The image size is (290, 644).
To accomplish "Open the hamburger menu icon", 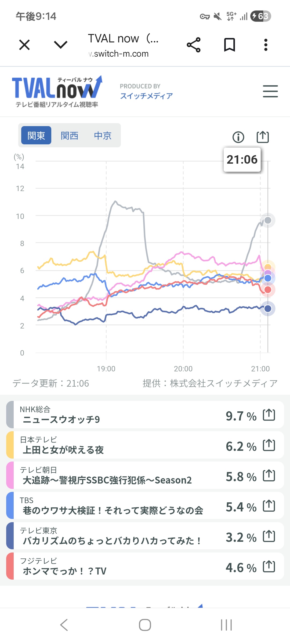I will pos(270,91).
